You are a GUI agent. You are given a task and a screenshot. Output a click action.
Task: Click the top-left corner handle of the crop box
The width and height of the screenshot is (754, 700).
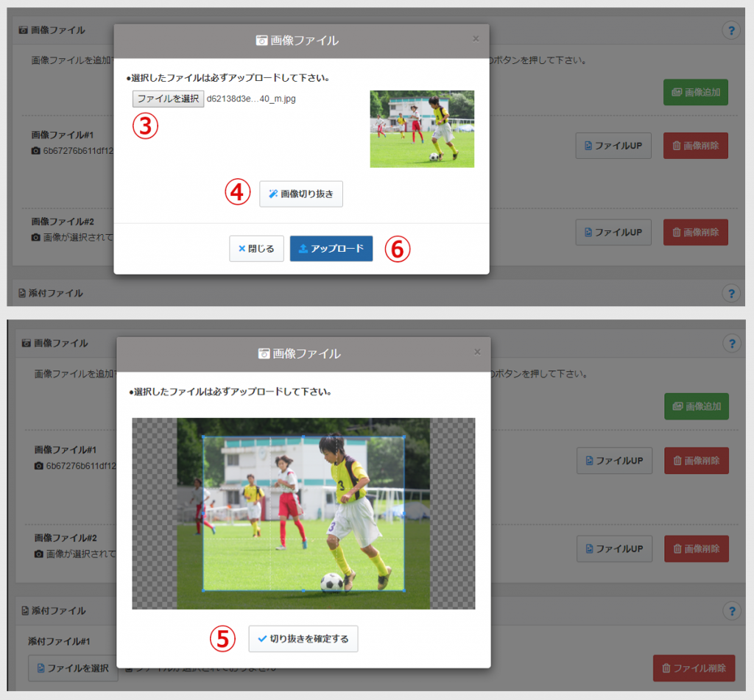203,436
